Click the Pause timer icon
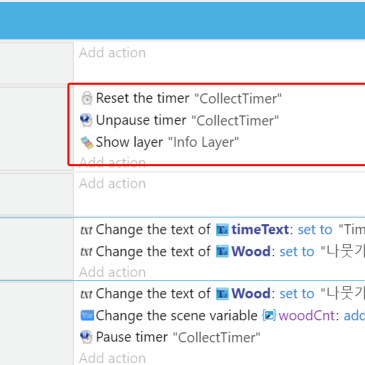Image resolution: width=365 pixels, height=365 pixels. pos(86,337)
